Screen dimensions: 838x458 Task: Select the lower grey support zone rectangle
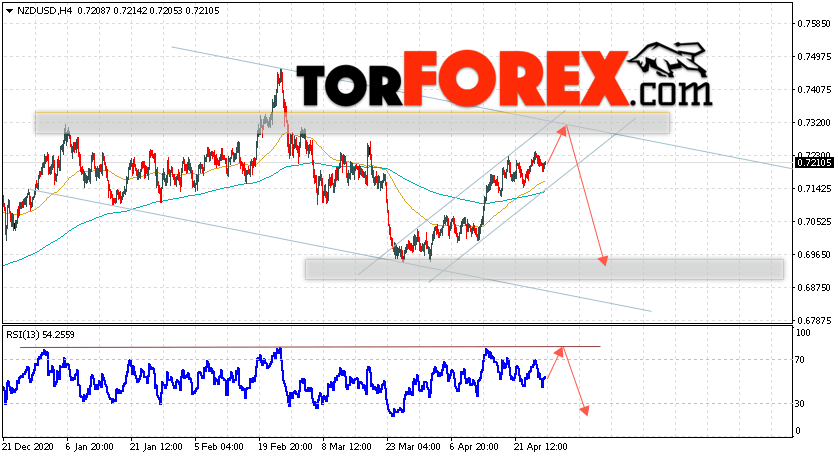point(544,269)
